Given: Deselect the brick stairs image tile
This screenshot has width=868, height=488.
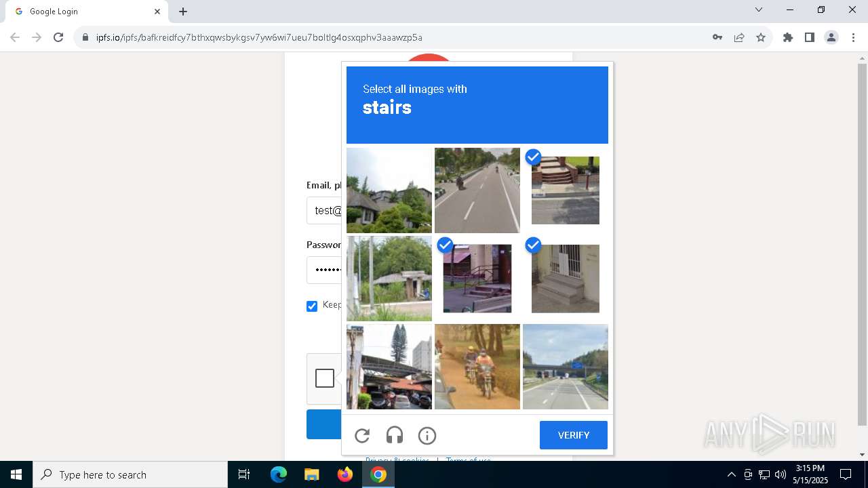Looking at the screenshot, I should 566,190.
